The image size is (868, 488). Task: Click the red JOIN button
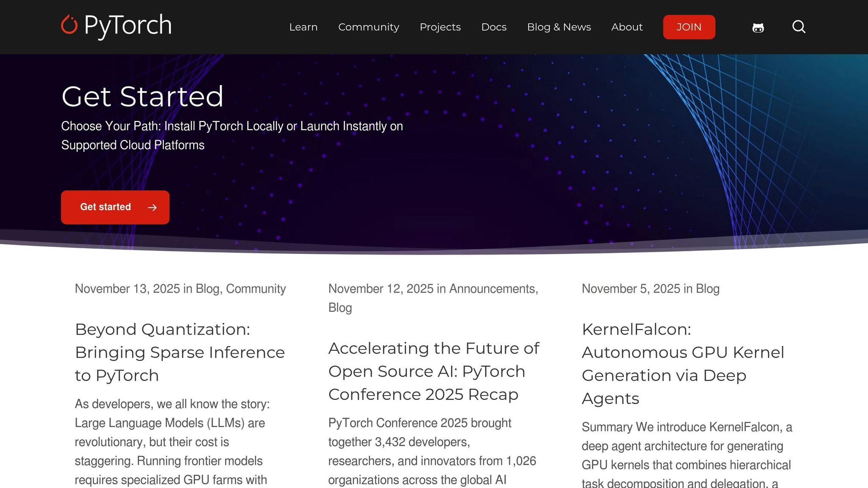pos(689,27)
